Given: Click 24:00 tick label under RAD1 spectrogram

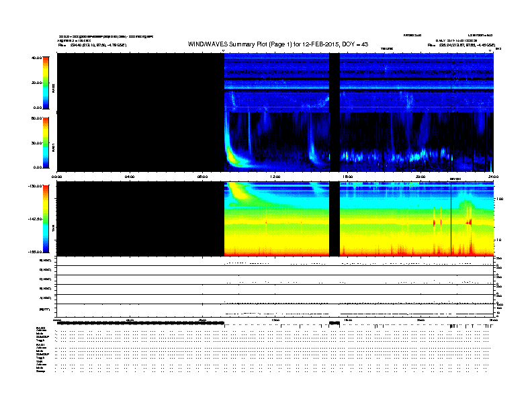Looking at the screenshot, I should pyautogui.click(x=493, y=177).
